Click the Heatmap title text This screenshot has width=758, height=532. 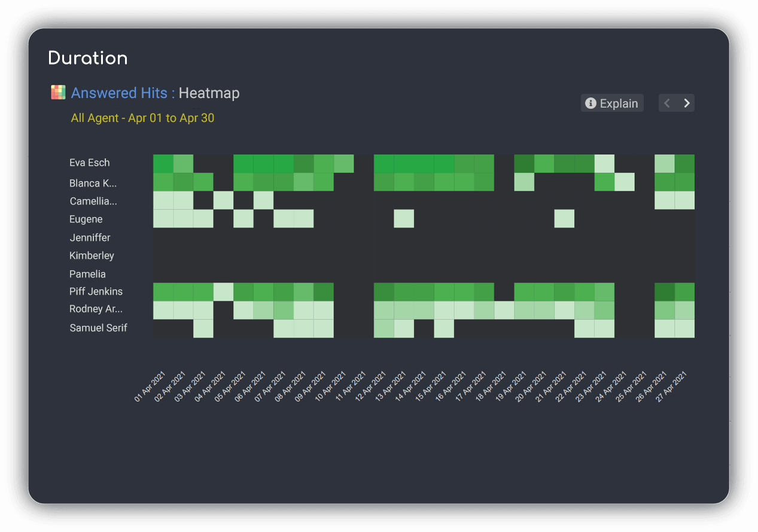[x=209, y=93]
